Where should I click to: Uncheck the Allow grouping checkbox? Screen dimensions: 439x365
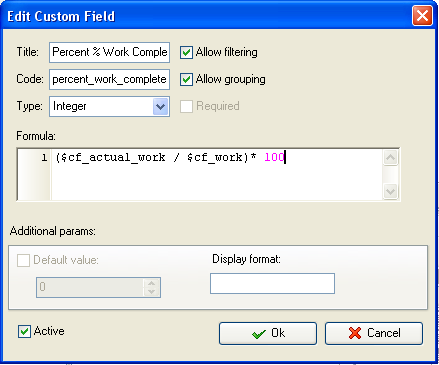pyautogui.click(x=186, y=79)
